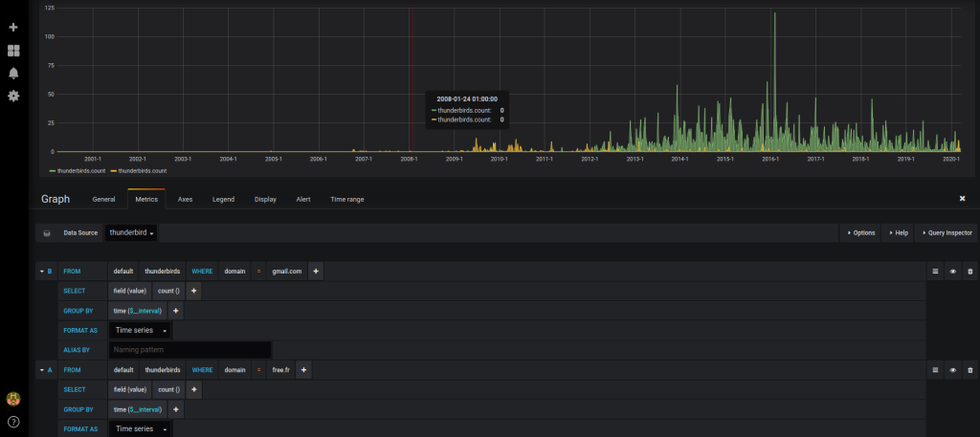Expand the Options section
This screenshot has width=980, height=437.
tap(859, 232)
